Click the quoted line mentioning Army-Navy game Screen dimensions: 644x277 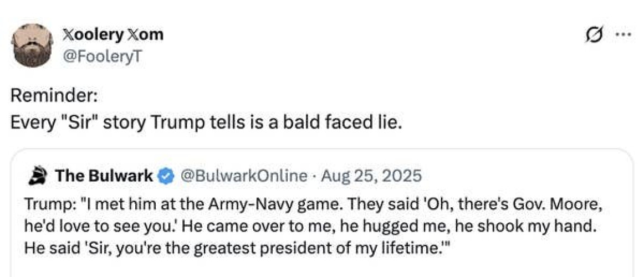click(x=314, y=204)
